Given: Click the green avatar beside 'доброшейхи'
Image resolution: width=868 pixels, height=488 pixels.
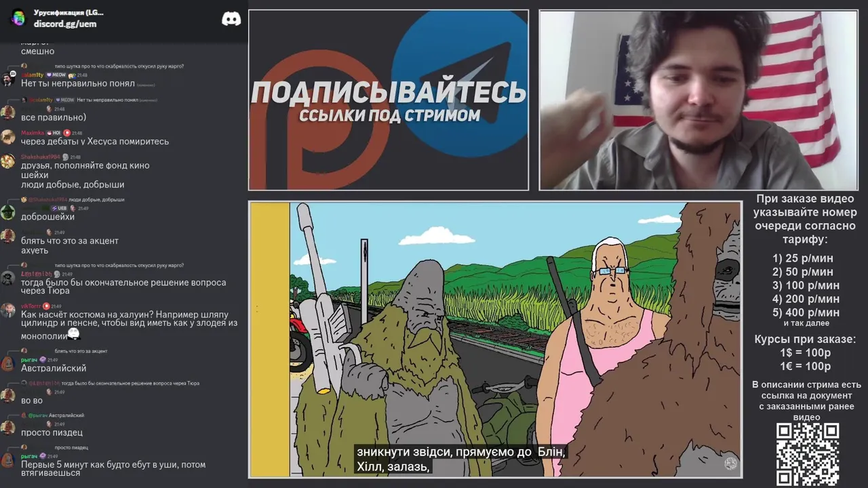Looking at the screenshot, I should click(x=7, y=212).
